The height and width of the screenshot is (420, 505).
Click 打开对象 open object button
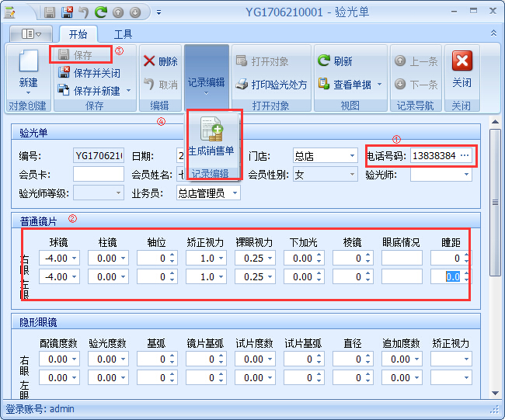tap(262, 61)
